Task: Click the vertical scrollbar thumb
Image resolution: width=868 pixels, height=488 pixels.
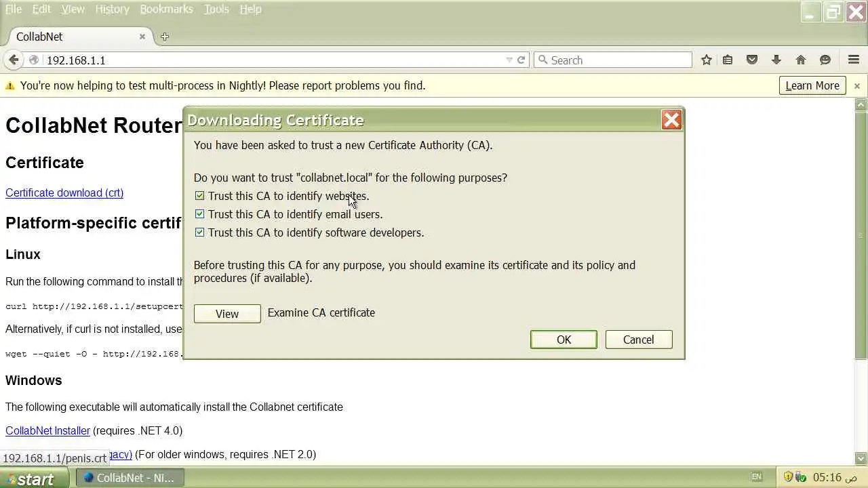Action: 861,235
